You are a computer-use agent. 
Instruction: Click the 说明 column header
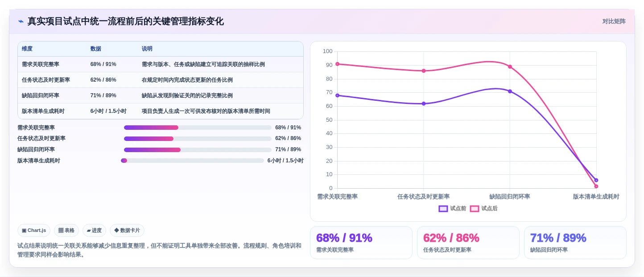tap(147, 49)
